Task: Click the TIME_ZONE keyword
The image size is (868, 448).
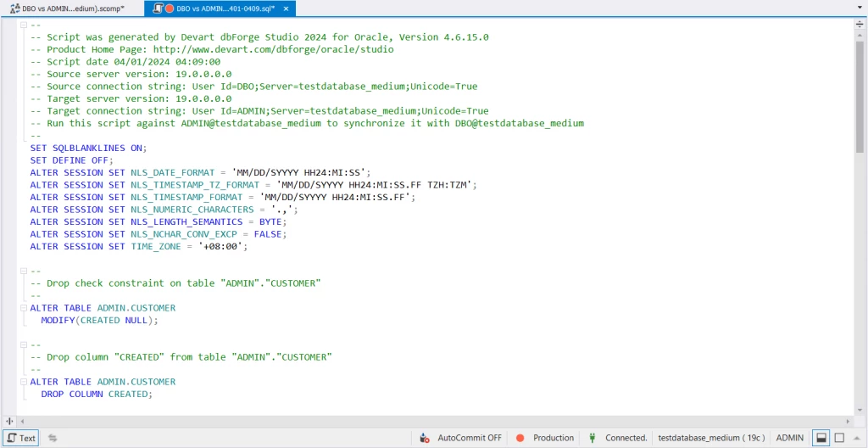Action: click(x=156, y=246)
